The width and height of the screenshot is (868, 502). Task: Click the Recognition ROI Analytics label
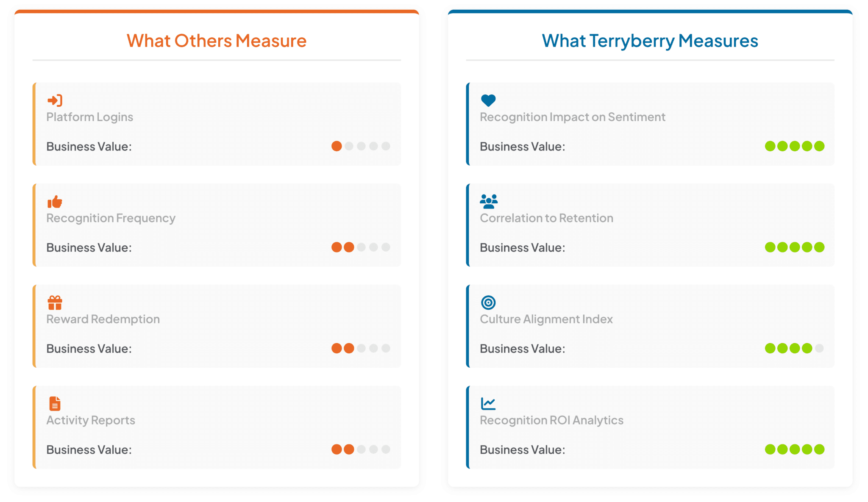(x=551, y=420)
